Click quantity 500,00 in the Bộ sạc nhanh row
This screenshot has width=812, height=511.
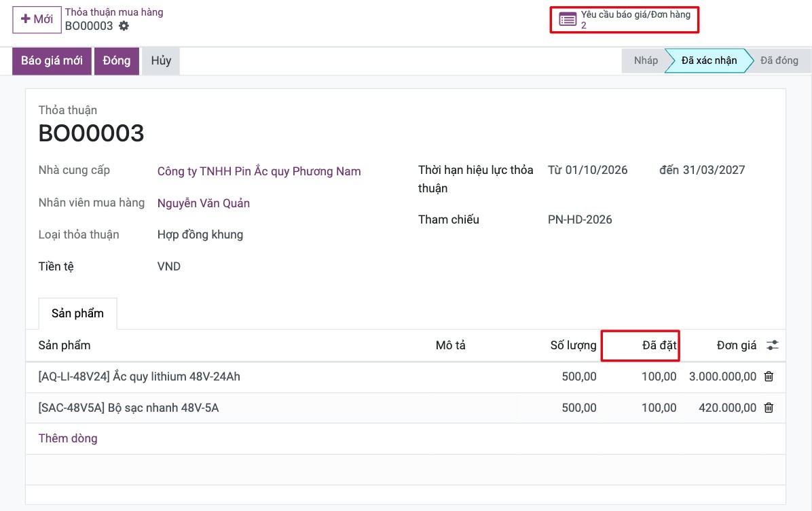(579, 408)
